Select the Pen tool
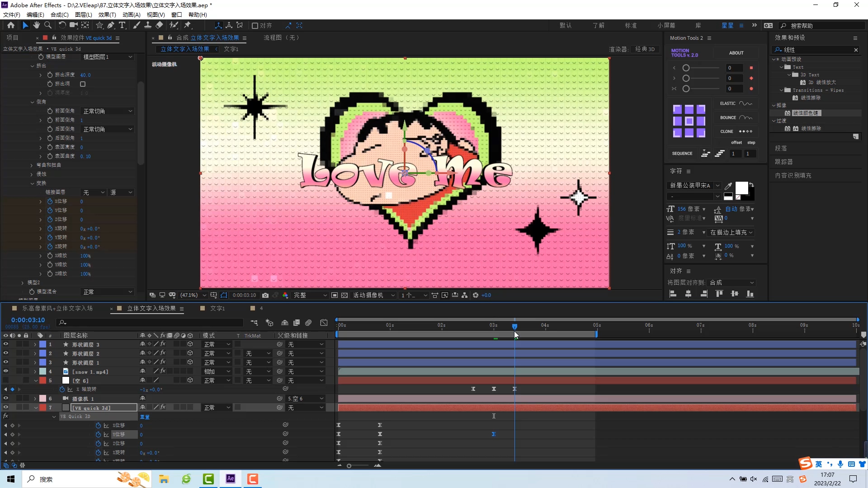868x488 pixels. [x=111, y=25]
